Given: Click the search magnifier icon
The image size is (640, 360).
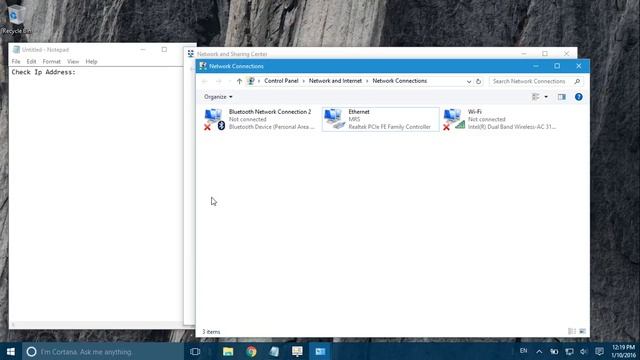Looking at the screenshot, I should [577, 81].
